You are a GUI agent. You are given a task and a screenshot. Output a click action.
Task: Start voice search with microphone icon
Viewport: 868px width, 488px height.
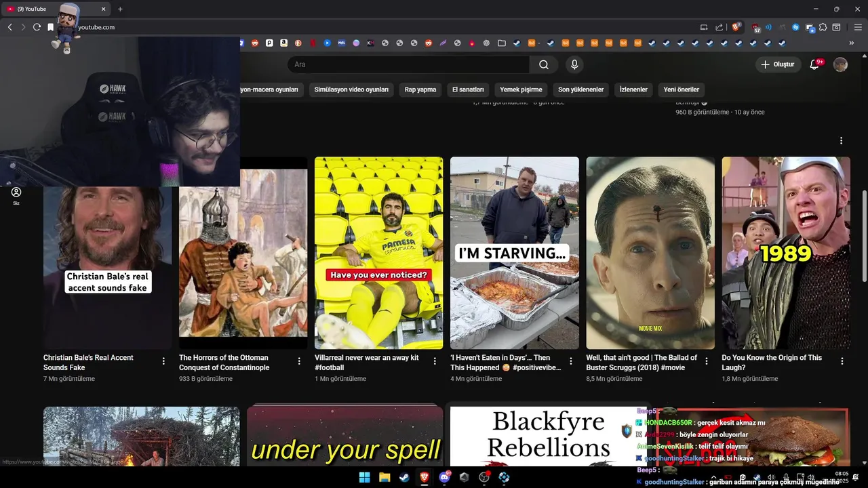click(x=574, y=64)
